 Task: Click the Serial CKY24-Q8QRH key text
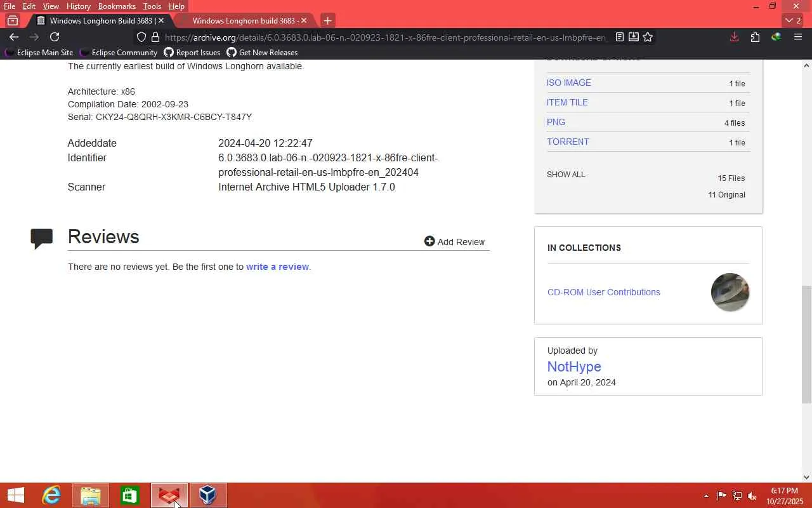tap(160, 117)
